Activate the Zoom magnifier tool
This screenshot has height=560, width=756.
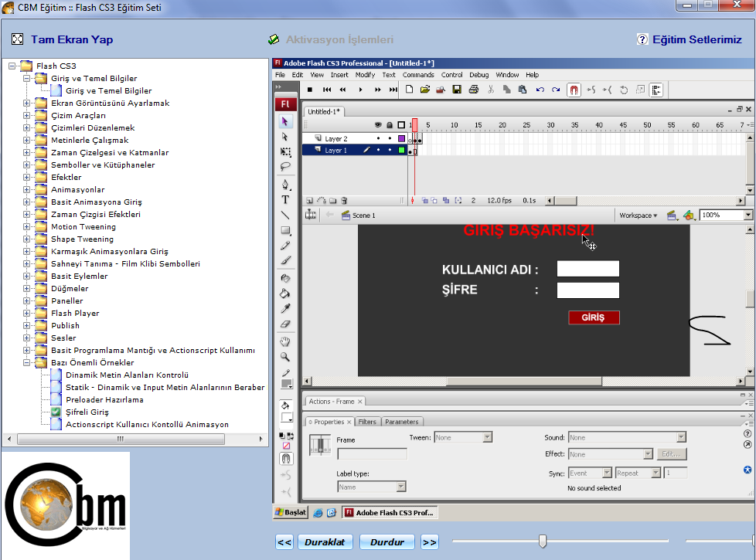285,357
